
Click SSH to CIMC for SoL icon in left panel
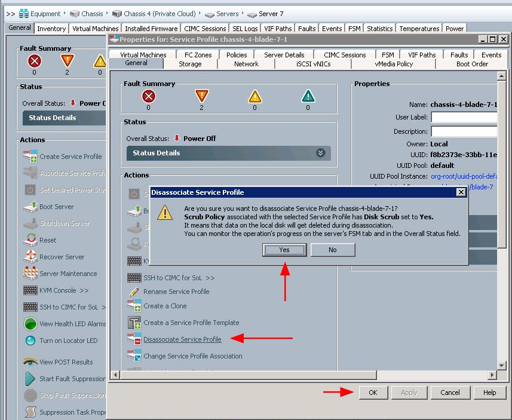point(30,307)
